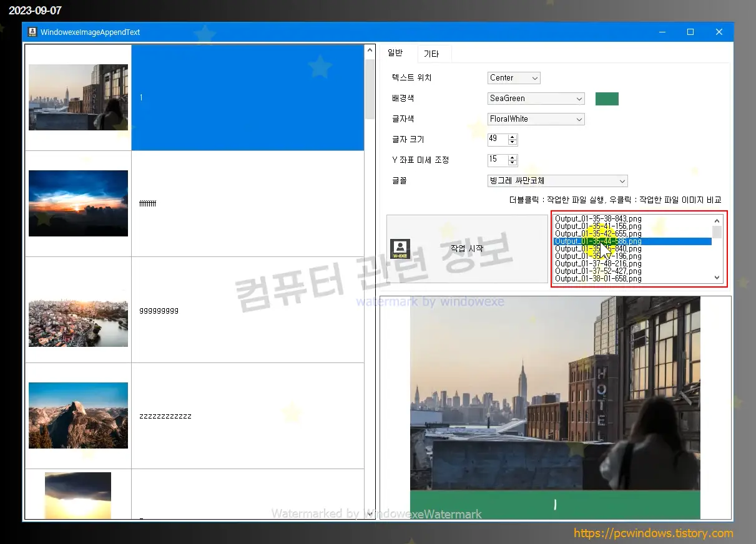This screenshot has height=544, width=756.
Task: Select Output_01-37-52-427.png in list
Action: point(632,271)
